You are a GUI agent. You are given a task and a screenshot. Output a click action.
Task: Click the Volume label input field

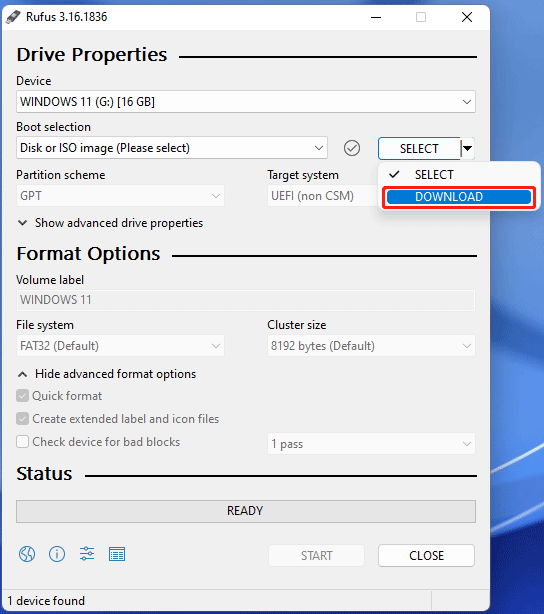[246, 300]
